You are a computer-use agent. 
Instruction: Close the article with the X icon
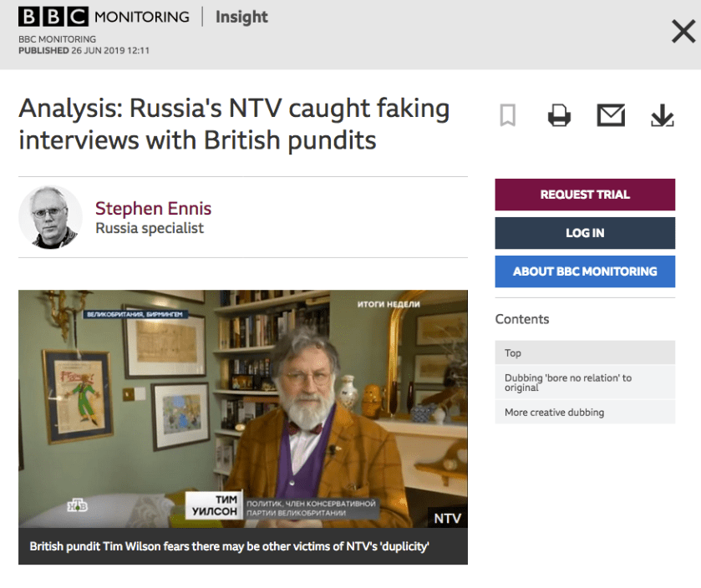pos(683,33)
